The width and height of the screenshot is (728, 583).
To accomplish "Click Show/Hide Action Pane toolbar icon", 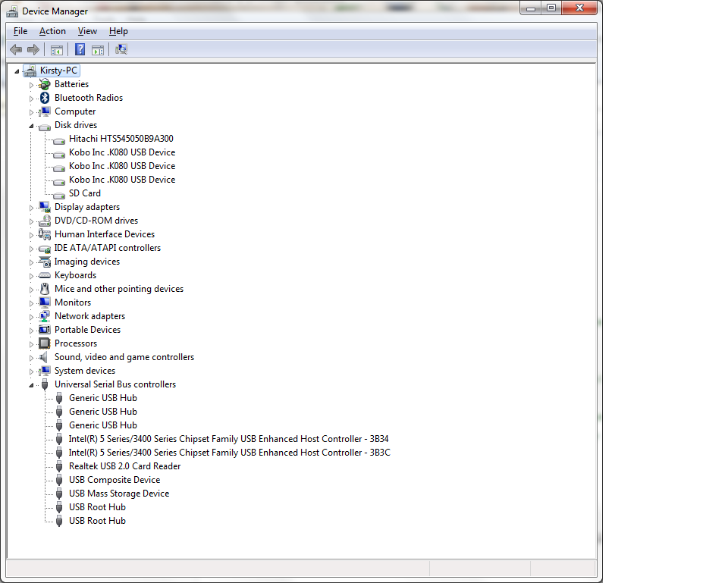I will tap(98, 50).
